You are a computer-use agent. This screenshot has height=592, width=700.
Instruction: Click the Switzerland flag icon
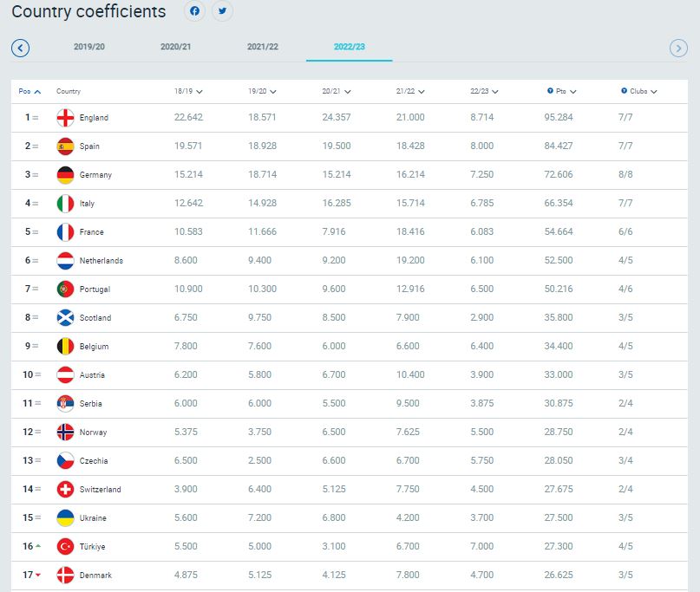[65, 490]
